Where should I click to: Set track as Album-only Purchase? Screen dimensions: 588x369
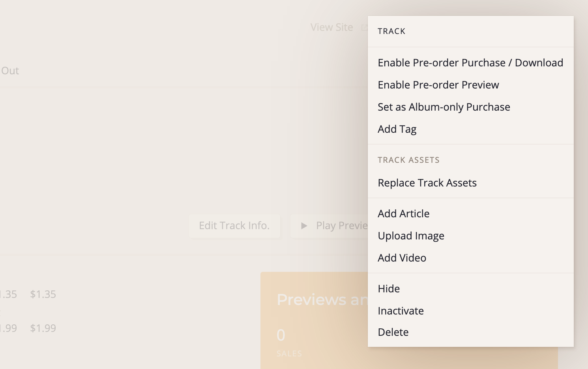click(444, 107)
